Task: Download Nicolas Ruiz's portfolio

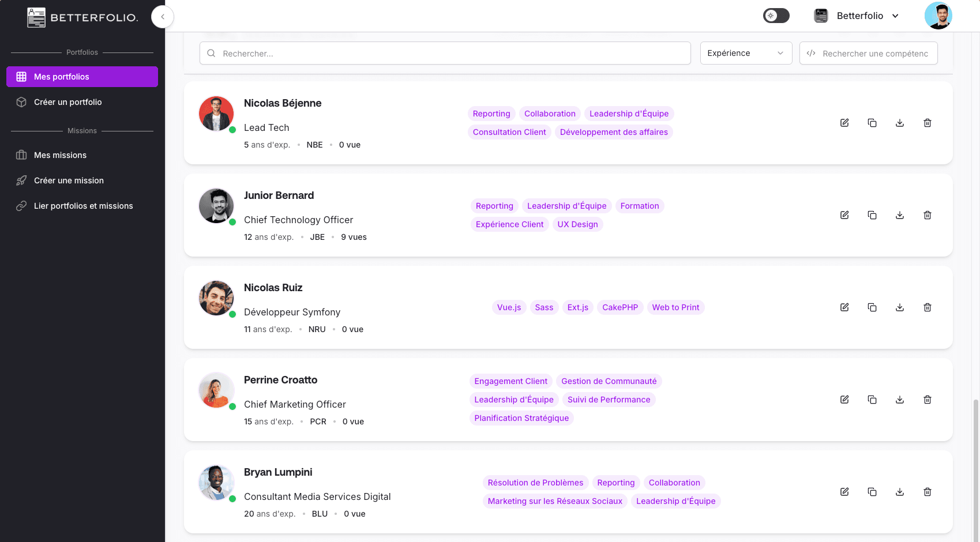Action: [900, 307]
